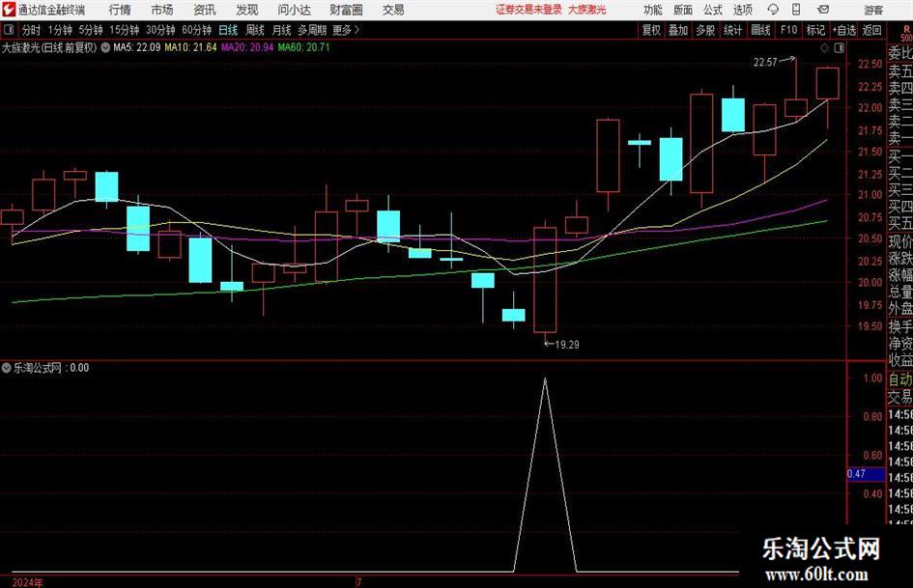Click the R 500 indicator icon
913x588 pixels.
[x=906, y=33]
